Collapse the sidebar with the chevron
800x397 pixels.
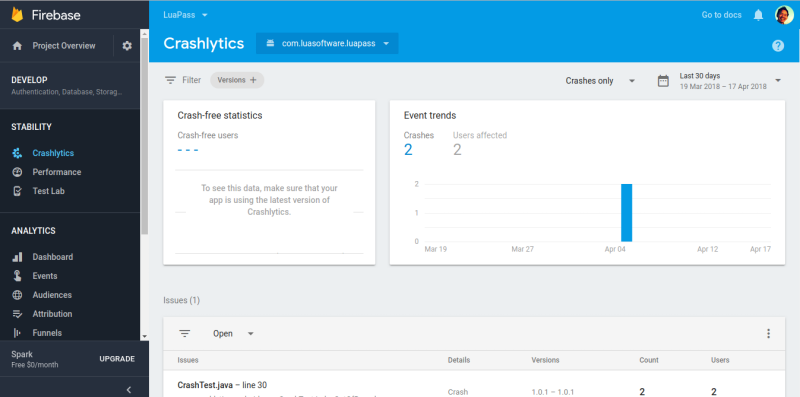(129, 390)
